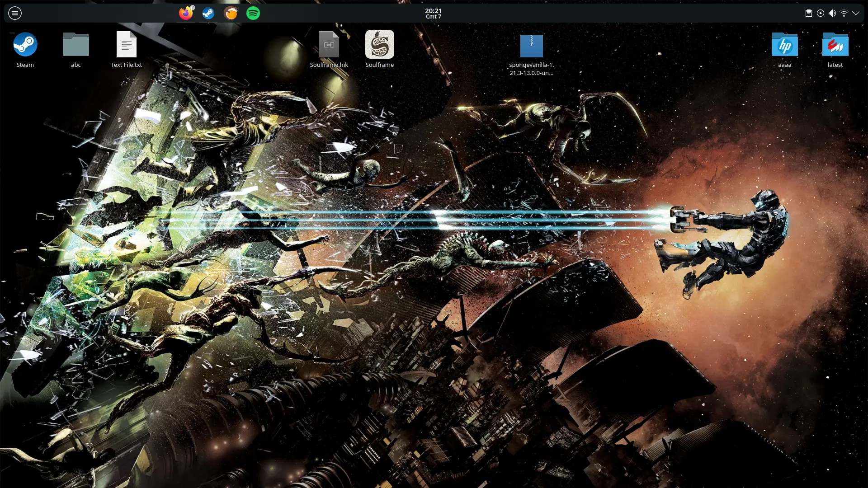Click the 'aaaa' folder name label

[x=785, y=65]
